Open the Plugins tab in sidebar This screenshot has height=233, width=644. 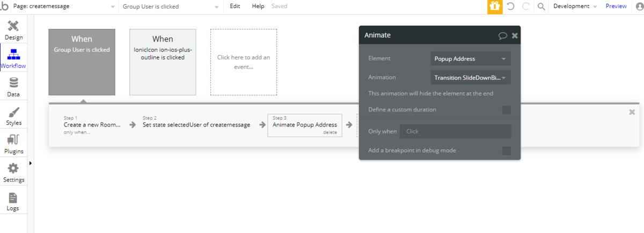pyautogui.click(x=13, y=144)
